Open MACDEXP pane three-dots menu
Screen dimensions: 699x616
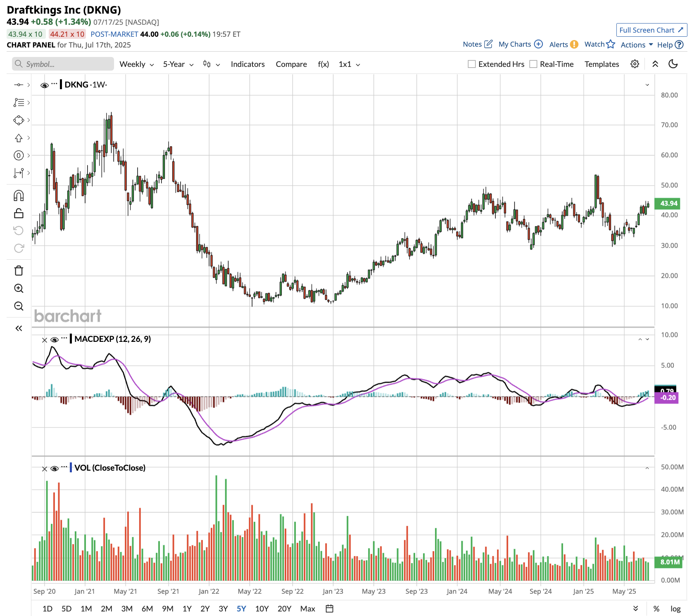pos(64,338)
